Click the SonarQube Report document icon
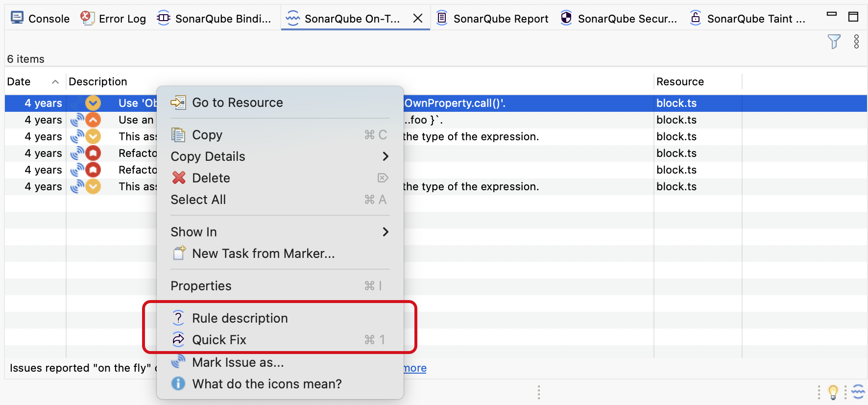Image resolution: width=868 pixels, height=405 pixels. pyautogui.click(x=442, y=18)
